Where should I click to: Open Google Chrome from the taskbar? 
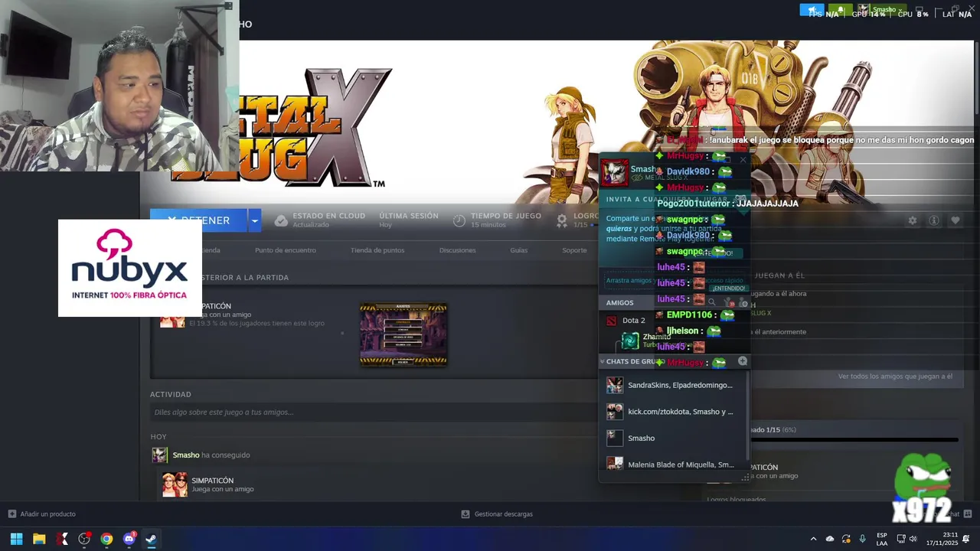click(x=106, y=539)
